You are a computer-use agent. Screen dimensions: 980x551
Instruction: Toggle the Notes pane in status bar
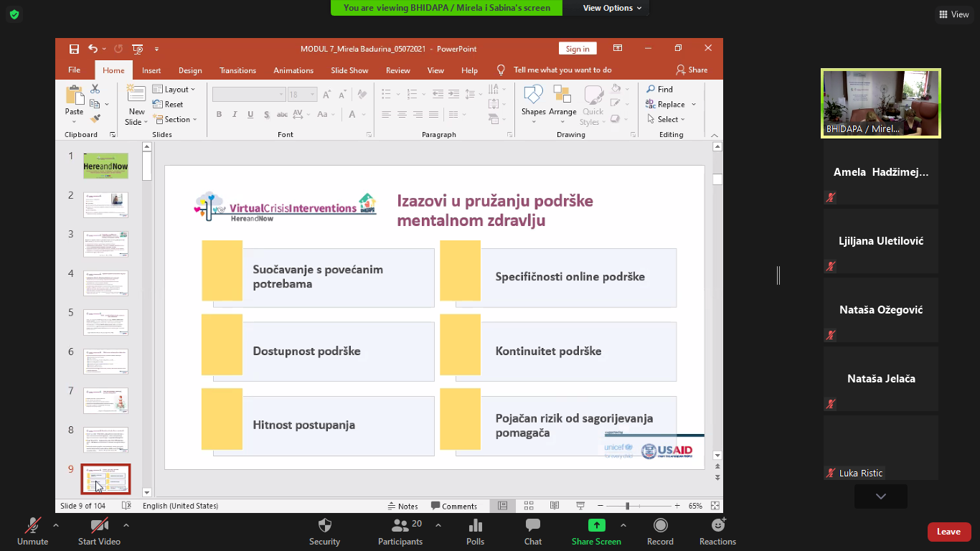tap(402, 506)
